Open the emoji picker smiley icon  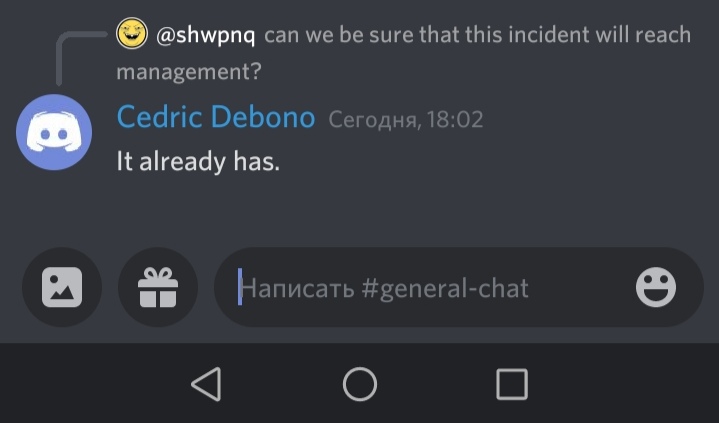[x=656, y=287]
